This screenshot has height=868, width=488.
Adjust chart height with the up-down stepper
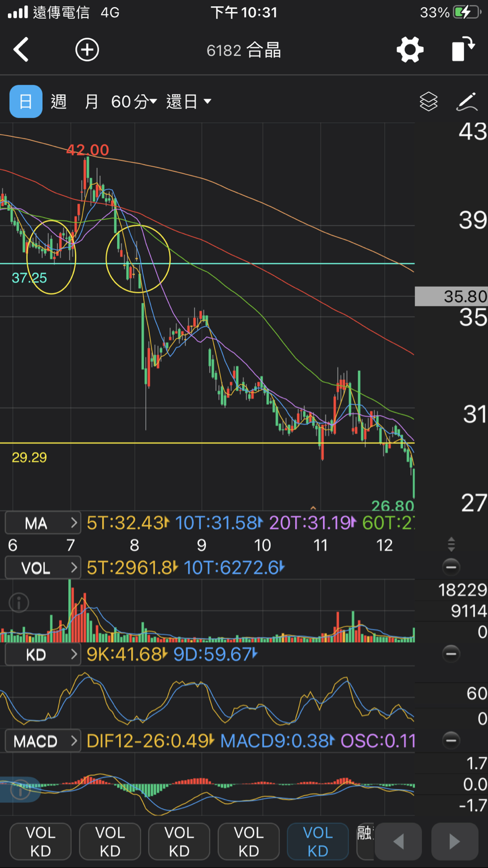[451, 544]
